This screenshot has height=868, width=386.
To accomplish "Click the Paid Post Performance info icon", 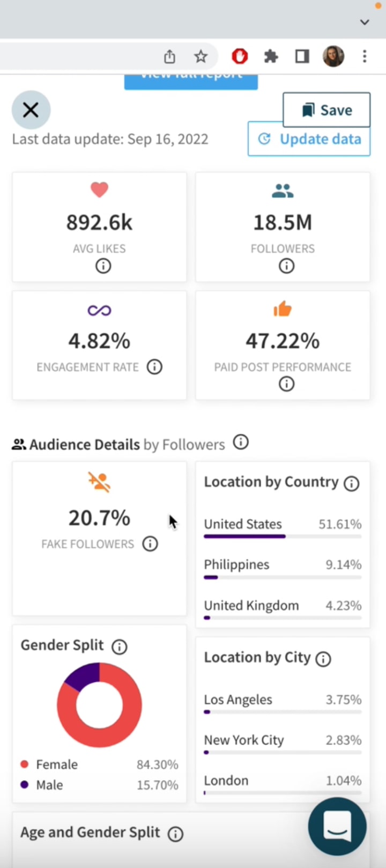I will 286,384.
